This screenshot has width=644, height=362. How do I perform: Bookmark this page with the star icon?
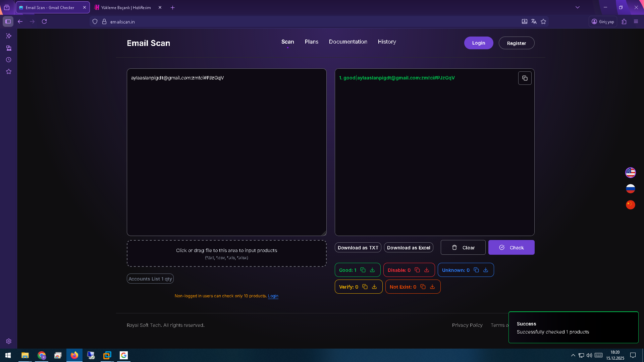pos(543,21)
